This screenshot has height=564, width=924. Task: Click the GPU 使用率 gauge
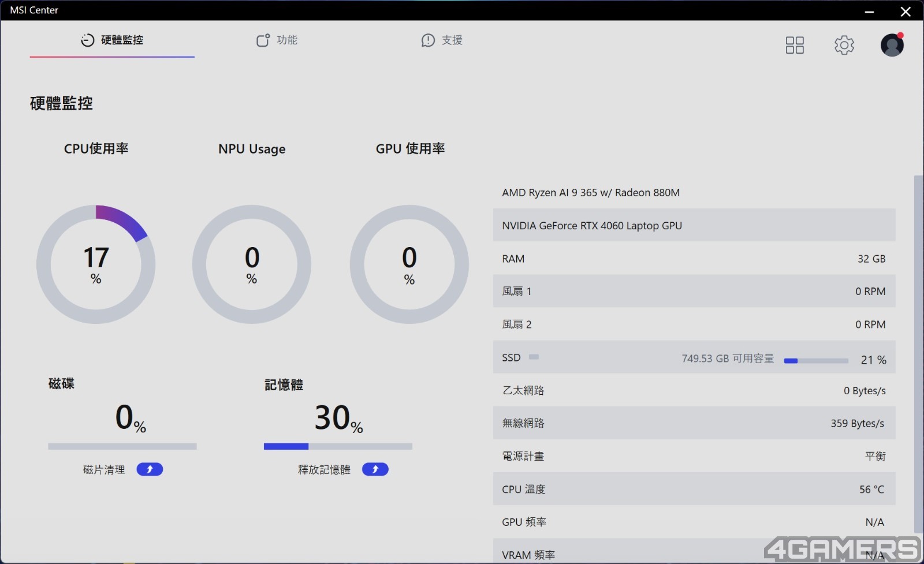409,264
